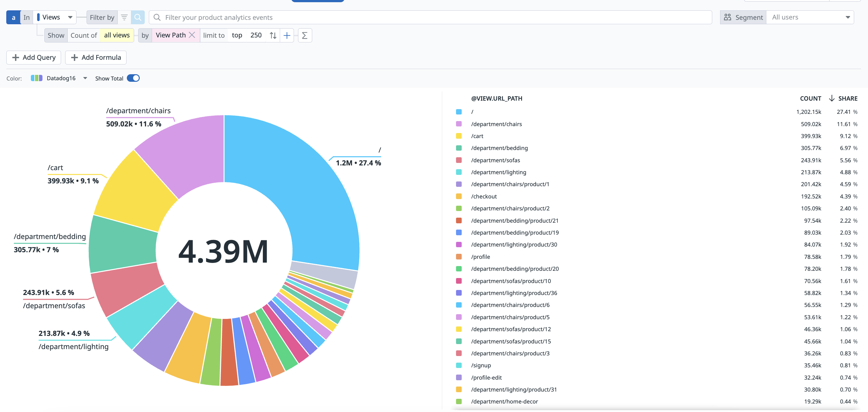Viewport: 868px width, 412px height.
Task: Focus the product analytics events filter field
Action: [x=430, y=17]
